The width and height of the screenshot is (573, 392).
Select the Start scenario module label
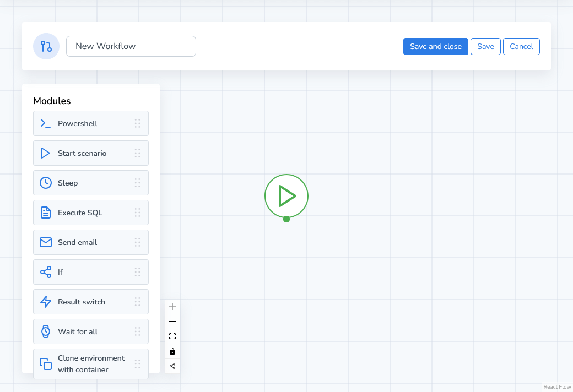click(x=82, y=153)
